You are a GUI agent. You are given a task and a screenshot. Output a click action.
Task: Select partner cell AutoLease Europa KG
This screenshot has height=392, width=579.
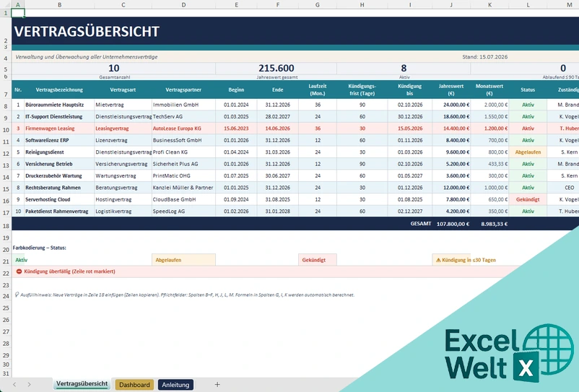(x=183, y=129)
